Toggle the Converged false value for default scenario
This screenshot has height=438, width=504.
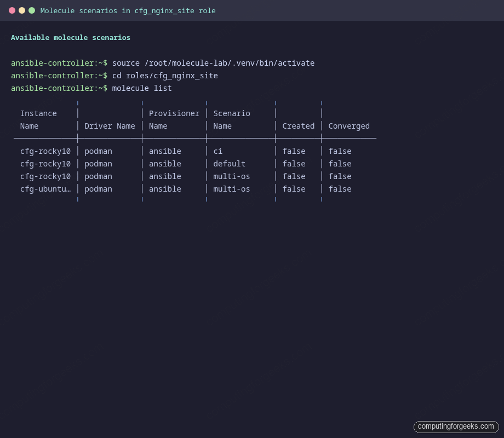tap(340, 163)
